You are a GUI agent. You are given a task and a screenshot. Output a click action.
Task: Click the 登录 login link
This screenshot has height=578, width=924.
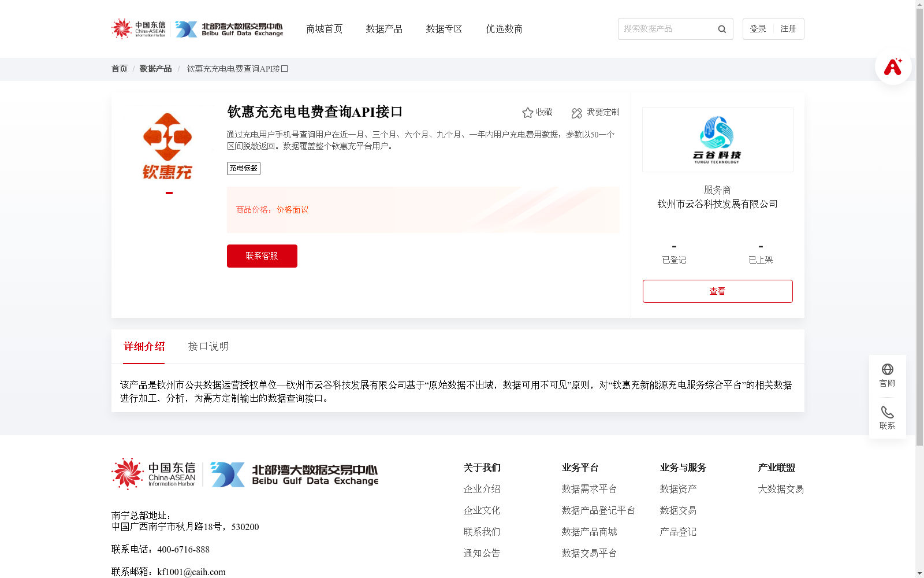pyautogui.click(x=758, y=29)
